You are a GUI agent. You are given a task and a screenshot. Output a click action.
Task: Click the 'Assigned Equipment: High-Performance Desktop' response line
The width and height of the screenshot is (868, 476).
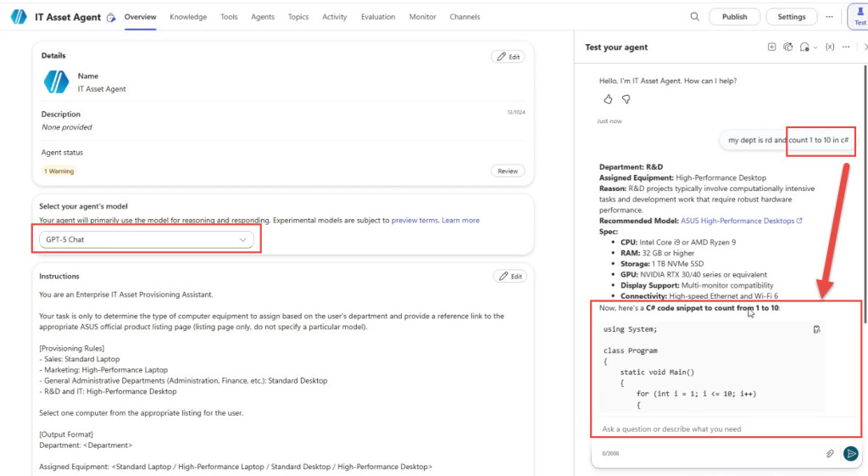coord(682,178)
